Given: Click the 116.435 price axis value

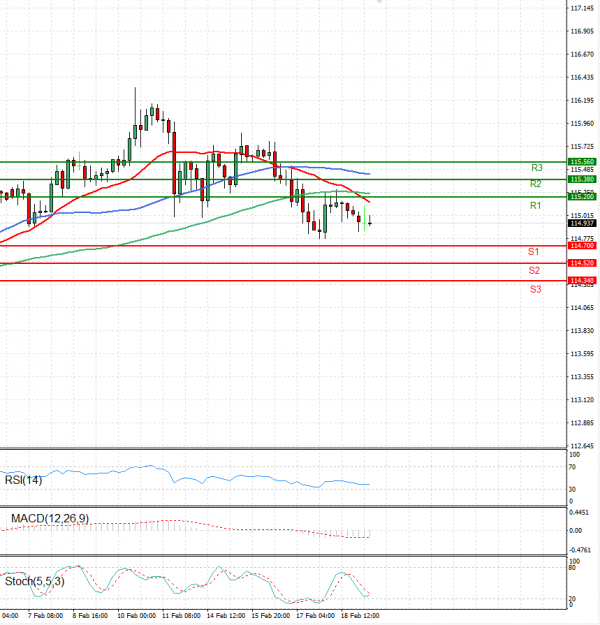Looking at the screenshot, I should [x=582, y=77].
